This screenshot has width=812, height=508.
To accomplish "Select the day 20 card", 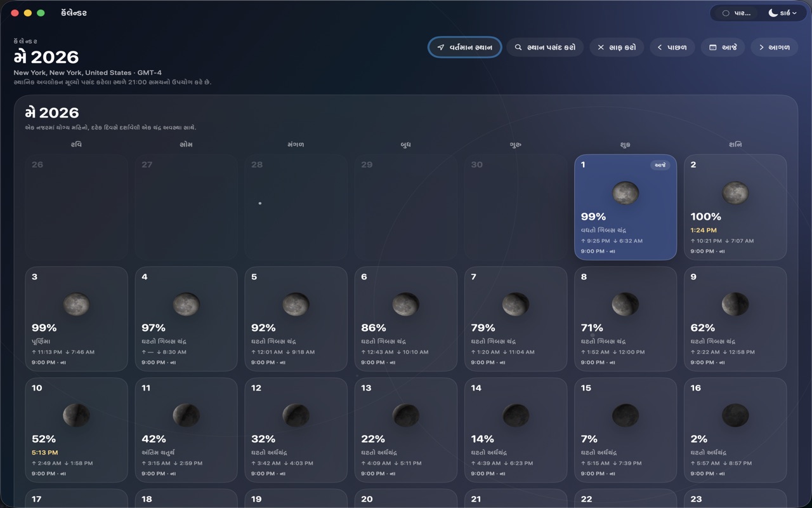I will [x=405, y=498].
